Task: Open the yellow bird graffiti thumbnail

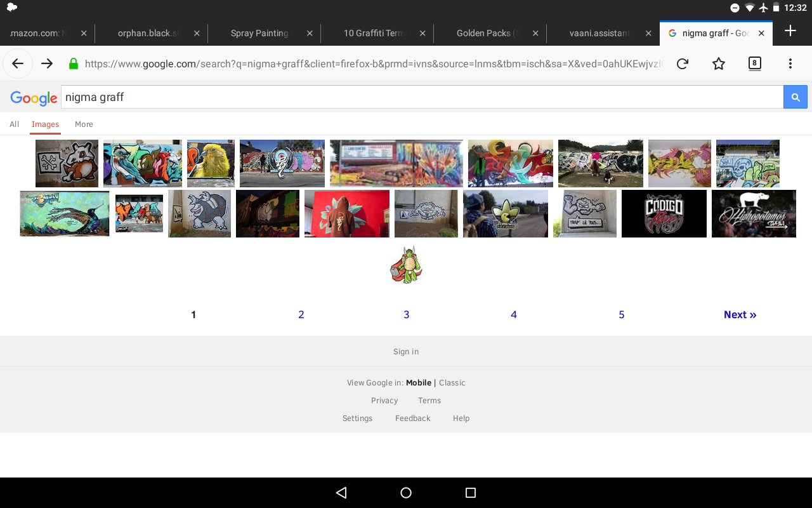Action: (x=211, y=163)
